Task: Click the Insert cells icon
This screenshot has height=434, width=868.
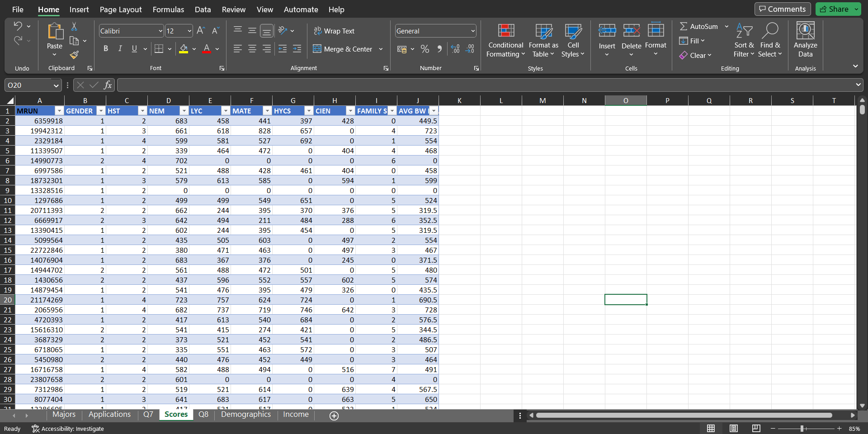Action: pos(607,31)
